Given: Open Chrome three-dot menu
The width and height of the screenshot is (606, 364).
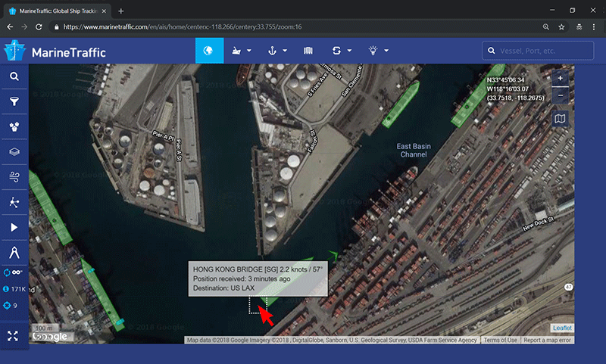Looking at the screenshot, I should pyautogui.click(x=594, y=27).
